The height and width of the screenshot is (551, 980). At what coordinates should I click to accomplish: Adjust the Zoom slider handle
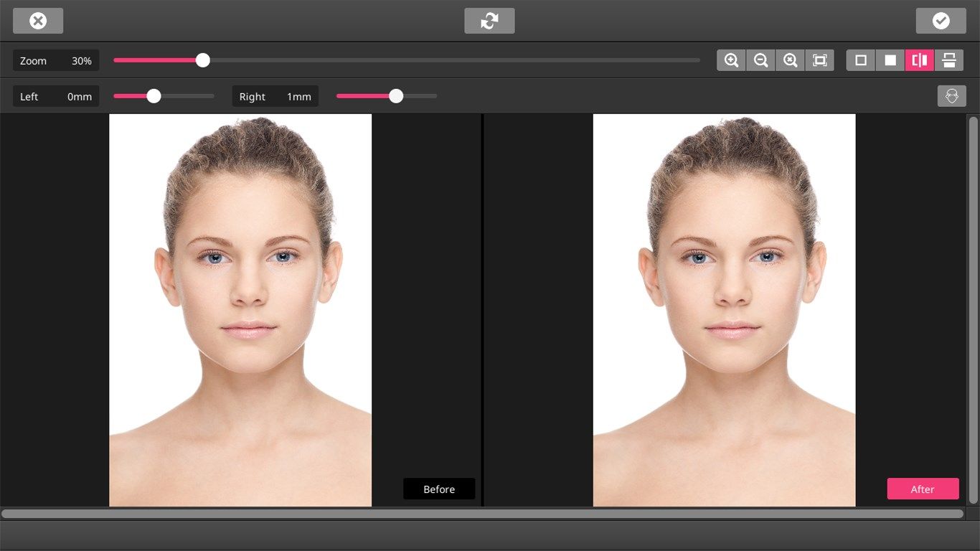[x=203, y=60]
